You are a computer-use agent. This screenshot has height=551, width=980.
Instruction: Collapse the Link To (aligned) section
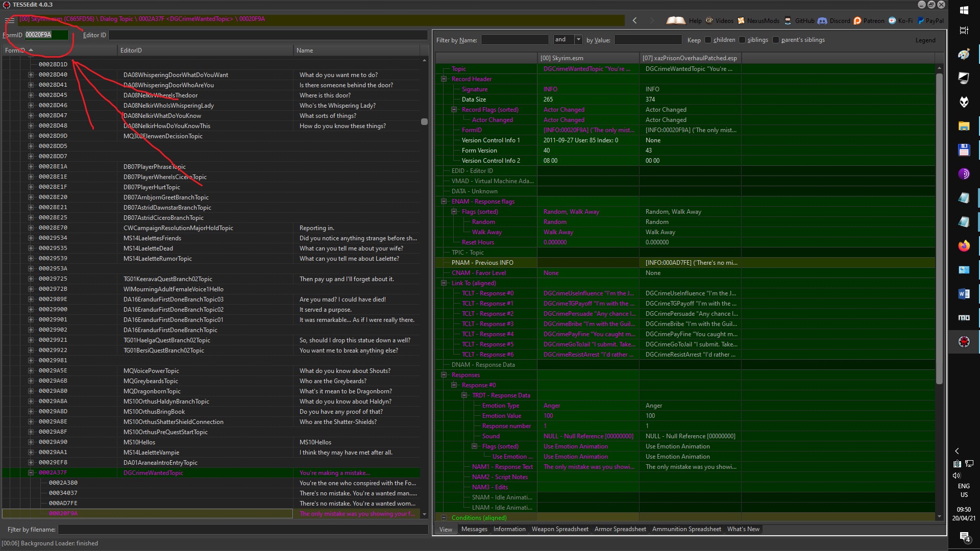[444, 283]
